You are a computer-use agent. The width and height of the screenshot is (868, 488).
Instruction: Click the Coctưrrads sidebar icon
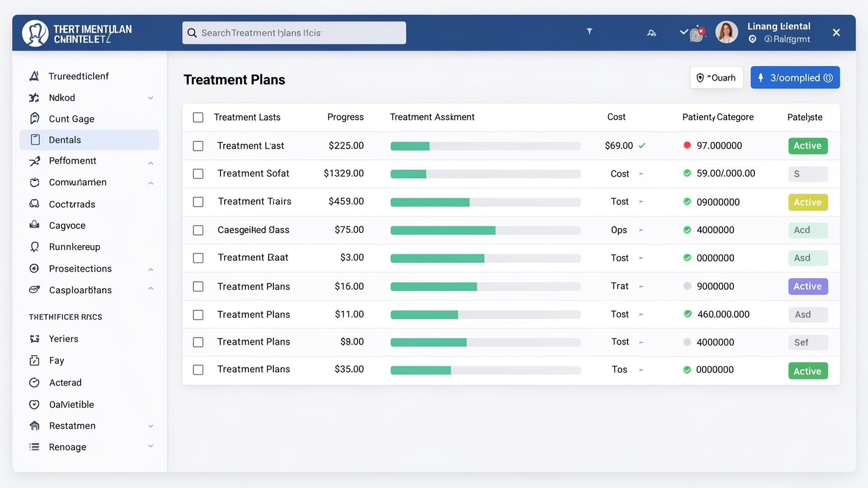(34, 204)
